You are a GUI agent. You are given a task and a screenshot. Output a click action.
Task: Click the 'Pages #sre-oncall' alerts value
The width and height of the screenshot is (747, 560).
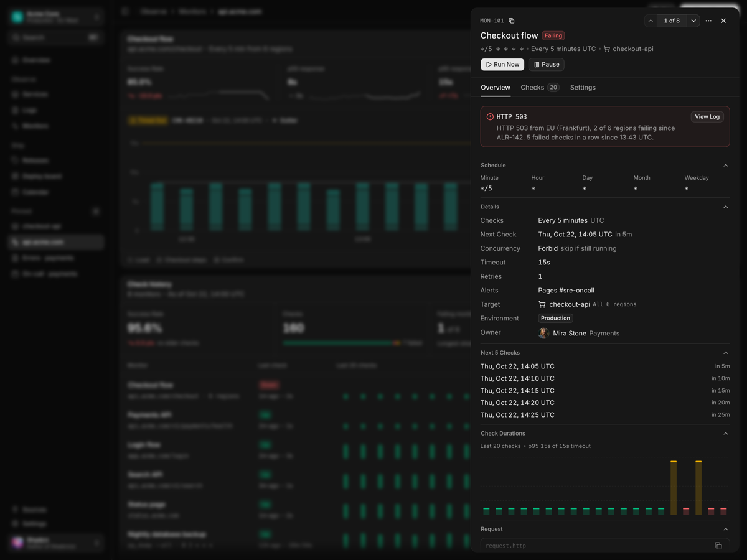[x=566, y=291]
